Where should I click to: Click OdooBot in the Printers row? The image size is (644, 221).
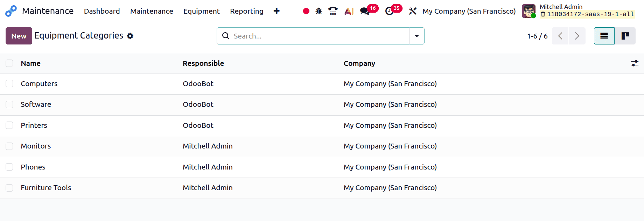[x=198, y=125]
